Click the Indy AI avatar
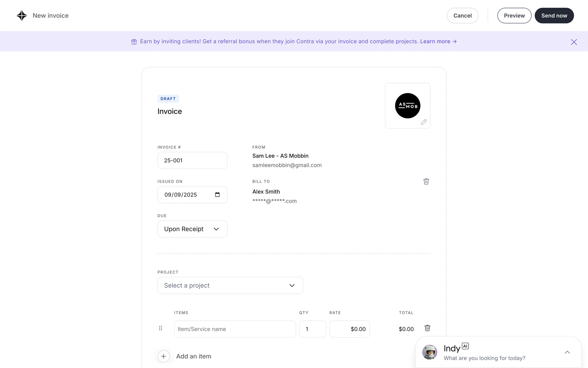This screenshot has height=368, width=588. [x=429, y=352]
